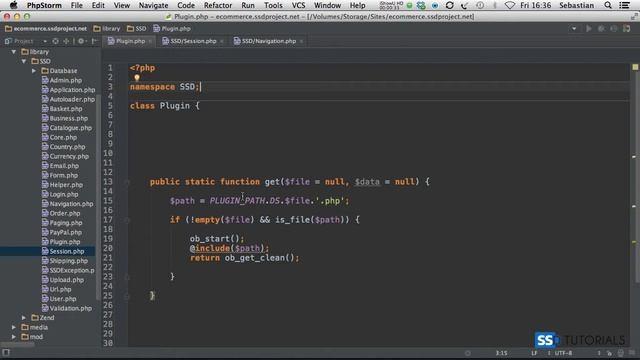The image size is (640, 360).
Task: Select PayPal.php in project tree
Action: click(62, 232)
